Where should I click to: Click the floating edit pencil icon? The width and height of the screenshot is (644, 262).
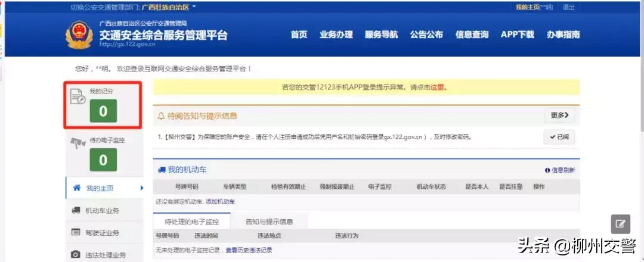[621, 224]
